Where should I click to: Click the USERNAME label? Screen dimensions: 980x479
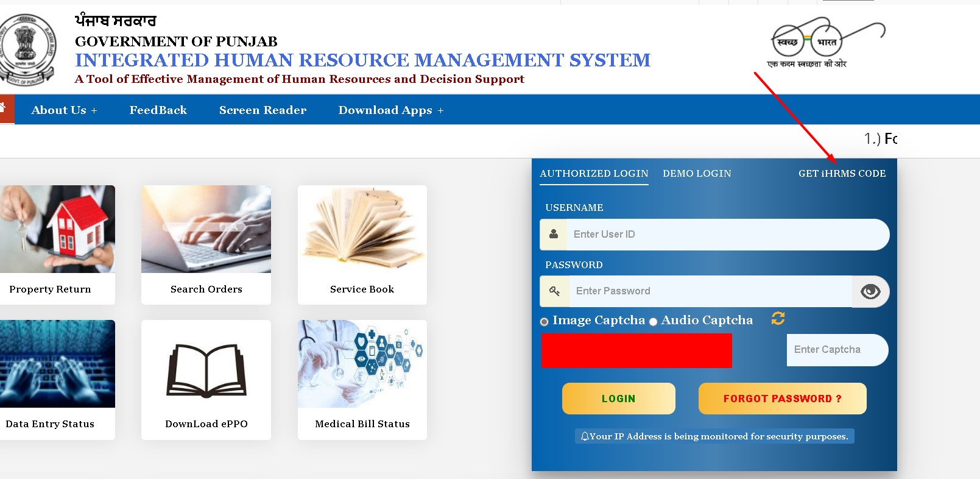[574, 208]
